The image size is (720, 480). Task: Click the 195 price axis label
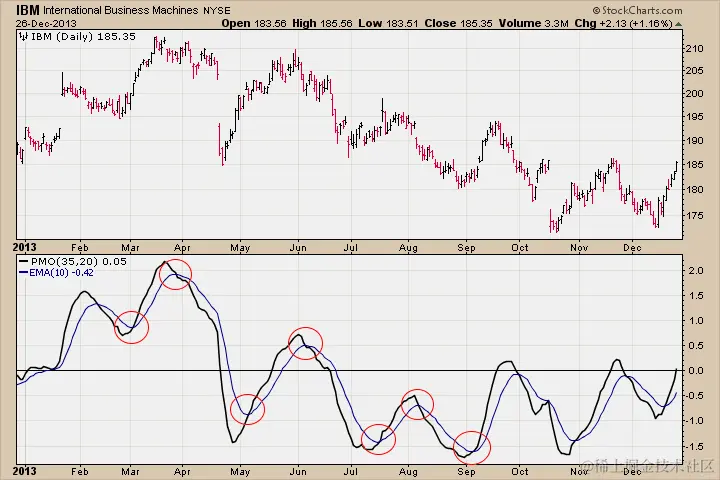(694, 117)
